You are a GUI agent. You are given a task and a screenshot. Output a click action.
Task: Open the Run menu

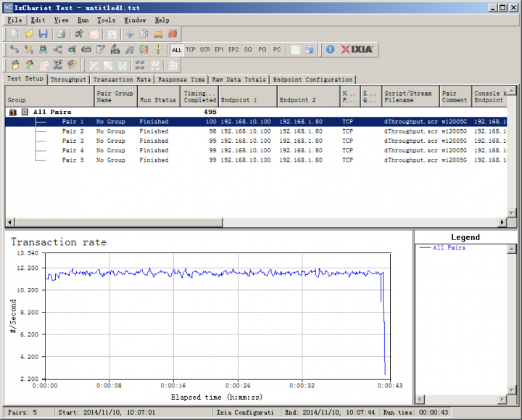click(83, 20)
